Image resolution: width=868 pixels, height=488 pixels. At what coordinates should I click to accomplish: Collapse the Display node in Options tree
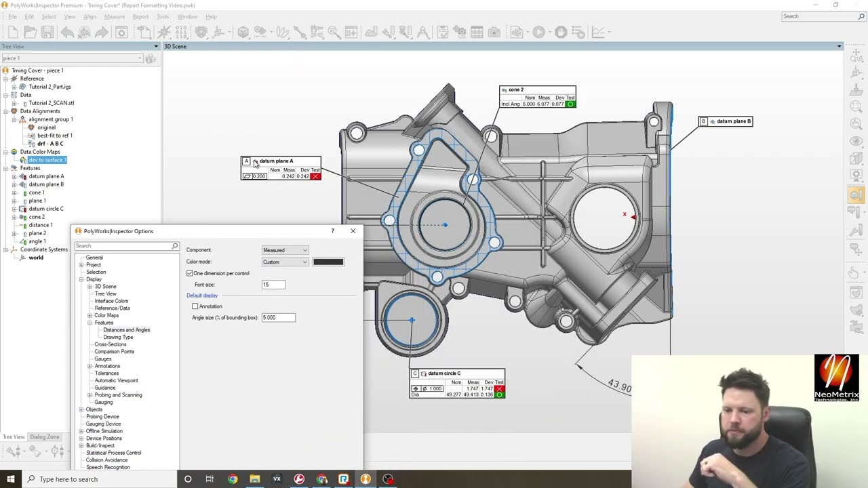(x=81, y=279)
